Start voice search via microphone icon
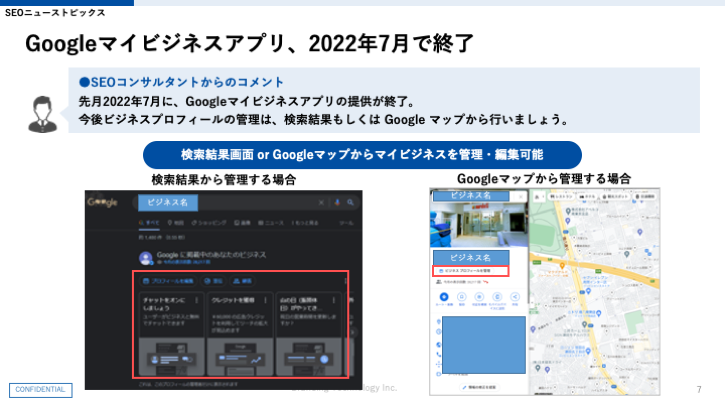Viewport: 725px width, 408px height. pos(337,202)
